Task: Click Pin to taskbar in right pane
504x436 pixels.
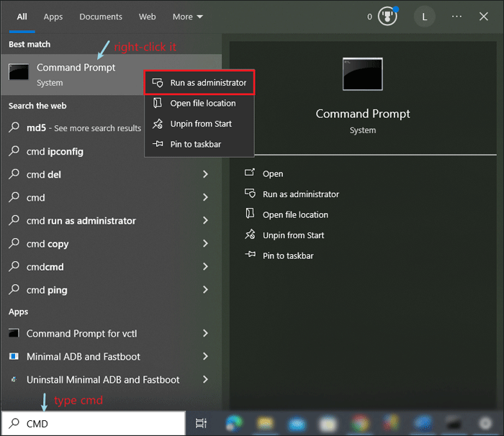Action: coord(288,255)
